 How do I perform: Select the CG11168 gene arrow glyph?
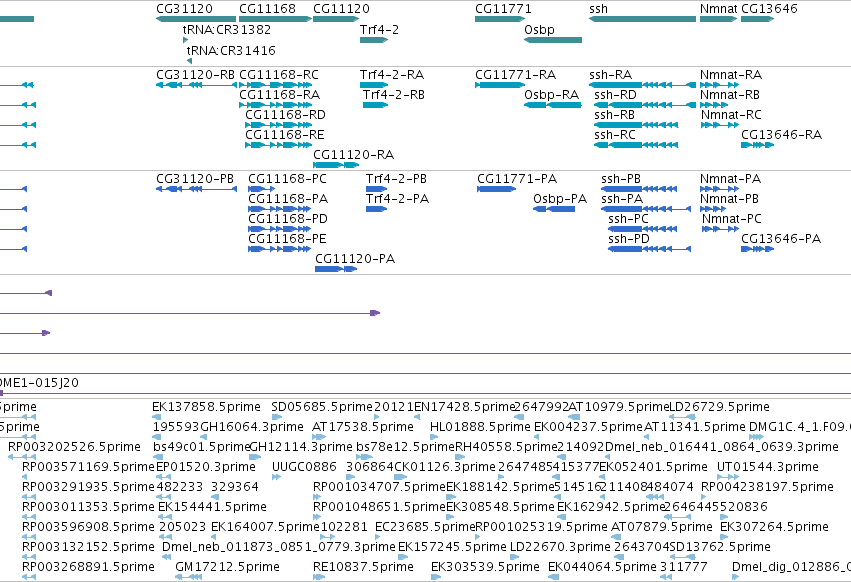pyautogui.click(x=276, y=19)
